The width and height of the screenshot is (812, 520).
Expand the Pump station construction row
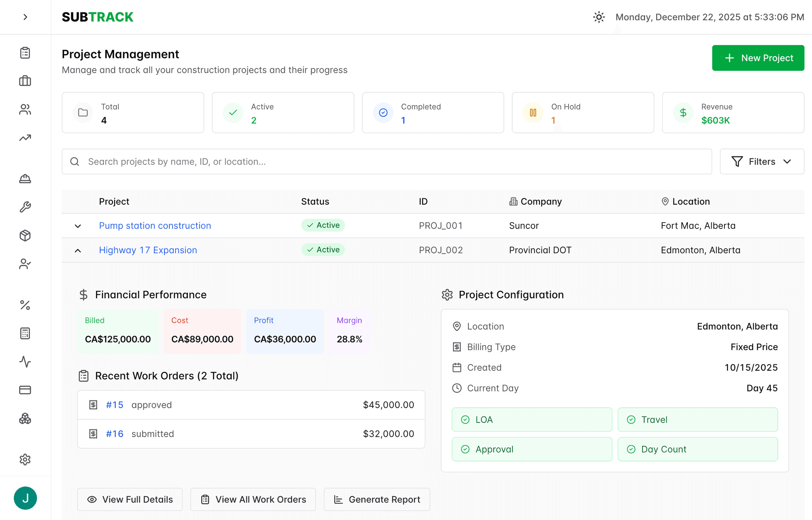click(78, 226)
